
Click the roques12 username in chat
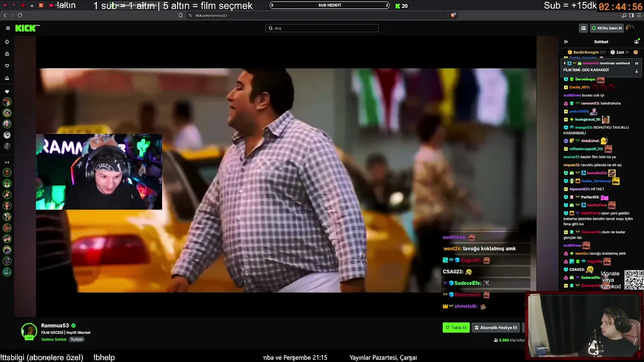pyautogui.click(x=572, y=165)
